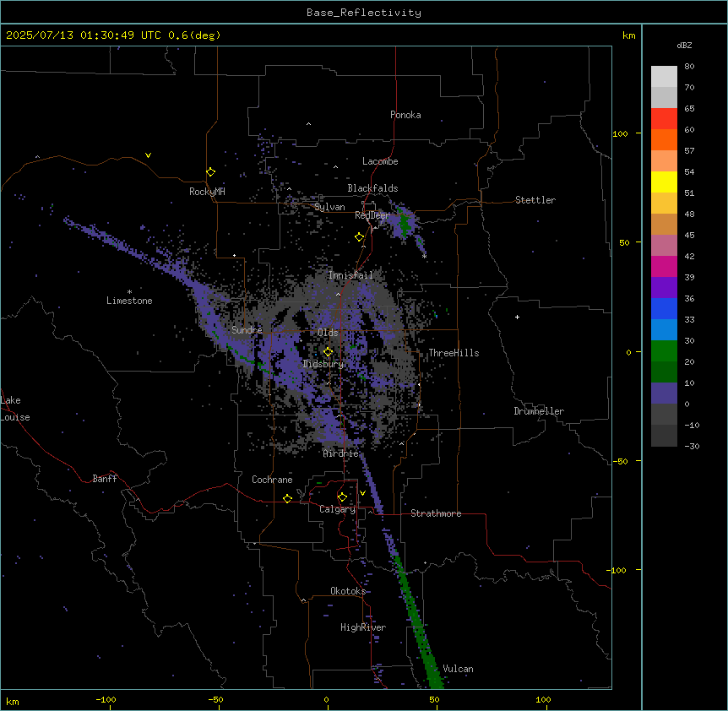Select the Stettler label

(535, 200)
